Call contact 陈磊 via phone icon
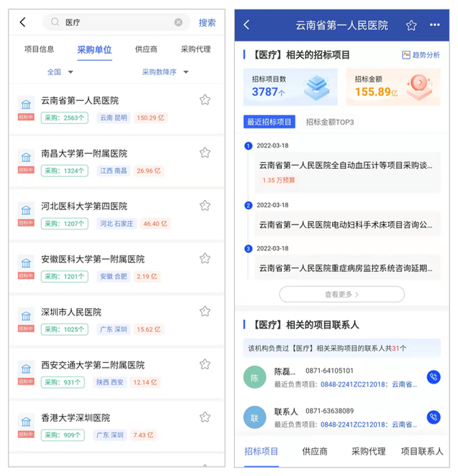Image resolution: width=458 pixels, height=476 pixels. click(x=434, y=377)
